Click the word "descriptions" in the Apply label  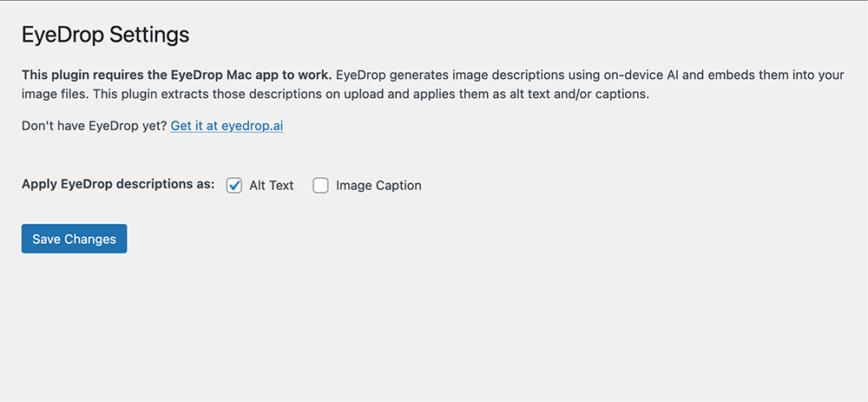[x=153, y=184]
